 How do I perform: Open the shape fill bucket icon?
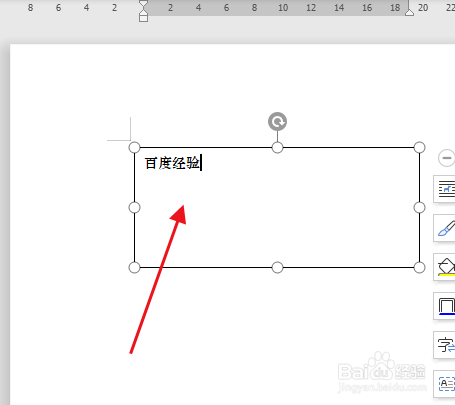445,267
